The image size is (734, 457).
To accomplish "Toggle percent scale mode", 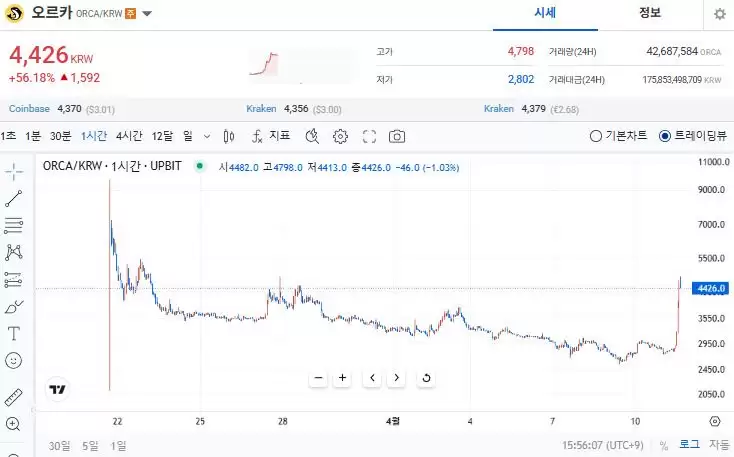I will (663, 445).
